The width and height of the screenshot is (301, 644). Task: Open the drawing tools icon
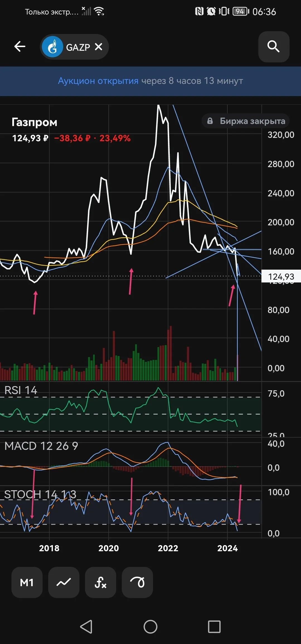(x=137, y=582)
